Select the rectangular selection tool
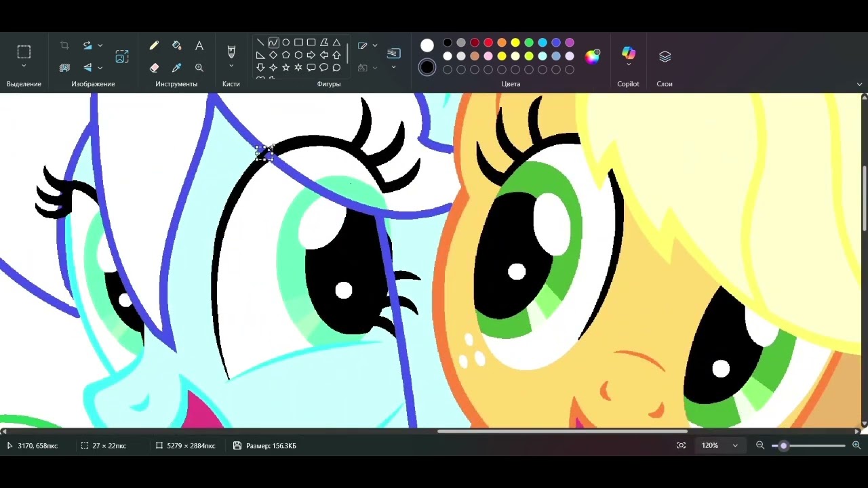 24,52
